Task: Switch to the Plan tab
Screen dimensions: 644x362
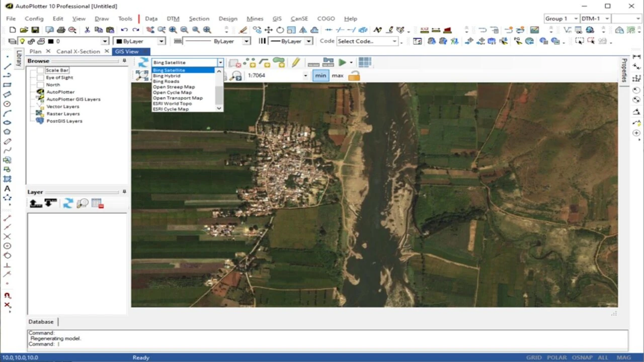Action: pos(35,51)
